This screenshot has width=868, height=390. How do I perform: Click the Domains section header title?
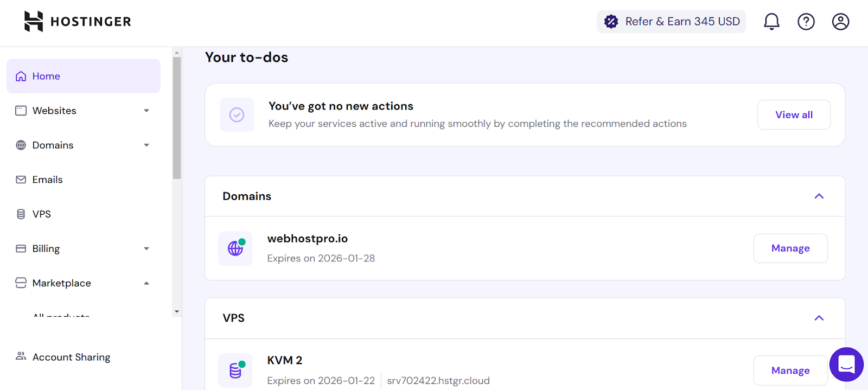click(x=247, y=196)
